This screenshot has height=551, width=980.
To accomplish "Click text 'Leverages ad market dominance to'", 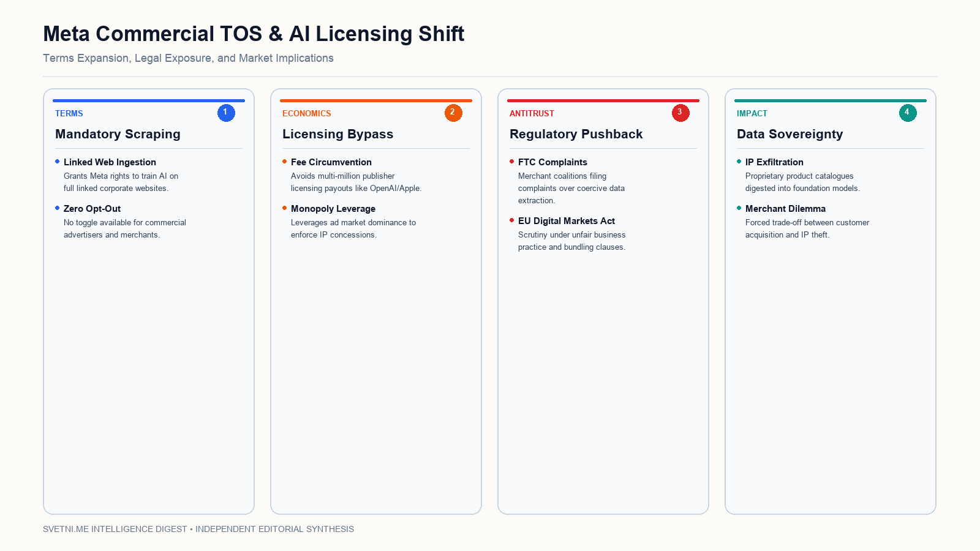I will point(353,223).
